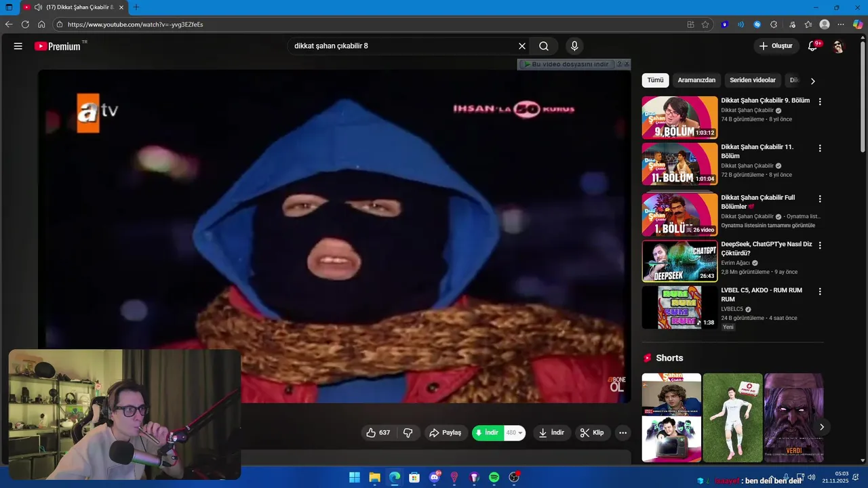Open the Windows Start menu
The height and width of the screenshot is (488, 868).
355,477
